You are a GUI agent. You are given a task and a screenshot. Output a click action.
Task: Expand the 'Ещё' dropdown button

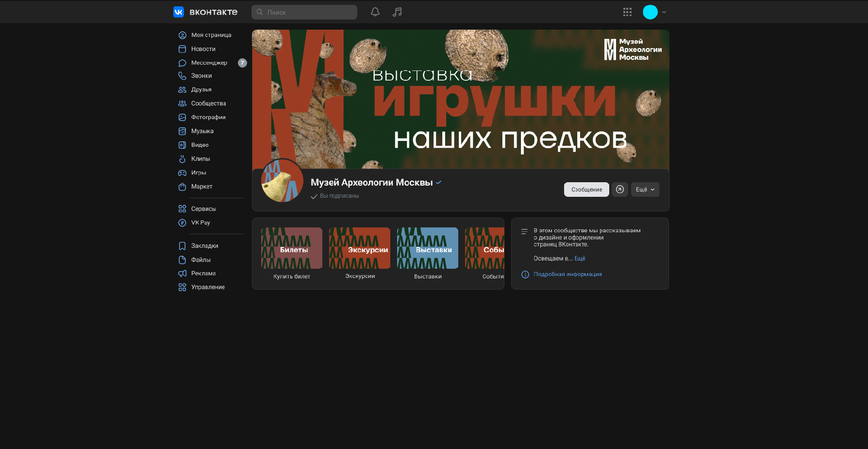tap(645, 190)
